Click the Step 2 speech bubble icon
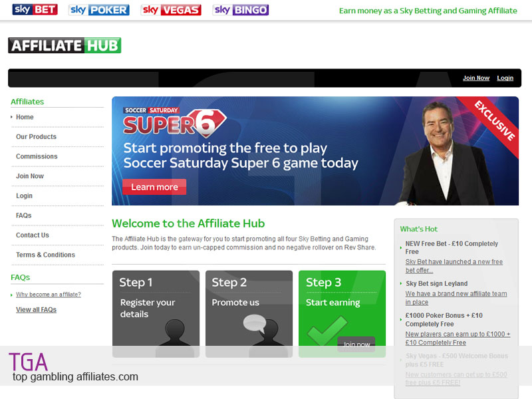This screenshot has width=532, height=399. pyautogui.click(x=255, y=323)
